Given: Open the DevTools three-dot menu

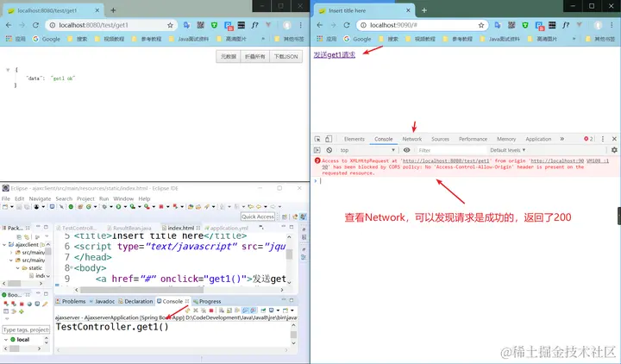Looking at the screenshot, I should tap(603, 139).
